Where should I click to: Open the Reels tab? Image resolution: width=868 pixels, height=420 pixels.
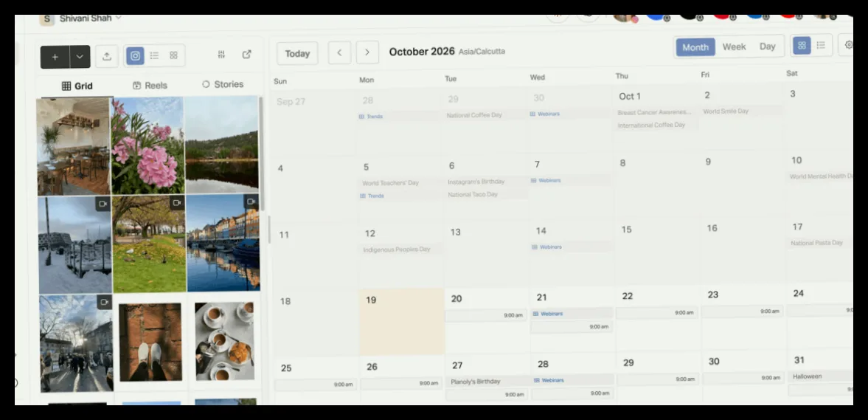pyautogui.click(x=150, y=86)
